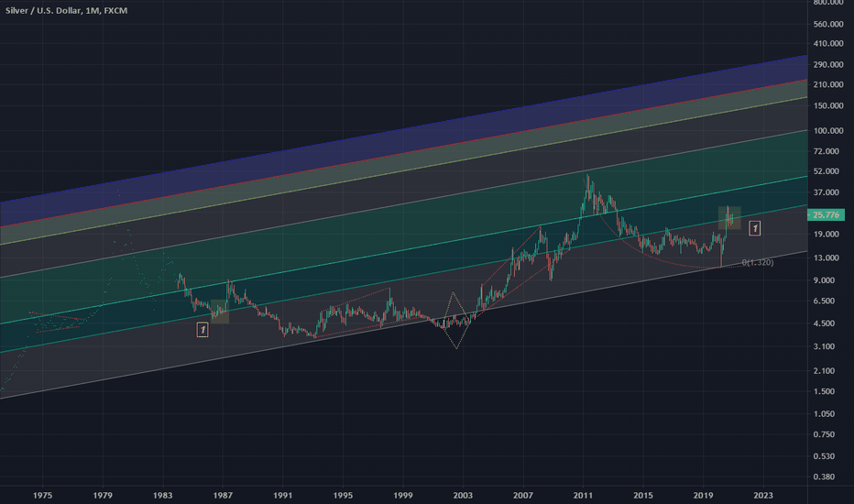Click the 100.000 price scale label
Viewport: 854px width, 504px height.
point(828,131)
